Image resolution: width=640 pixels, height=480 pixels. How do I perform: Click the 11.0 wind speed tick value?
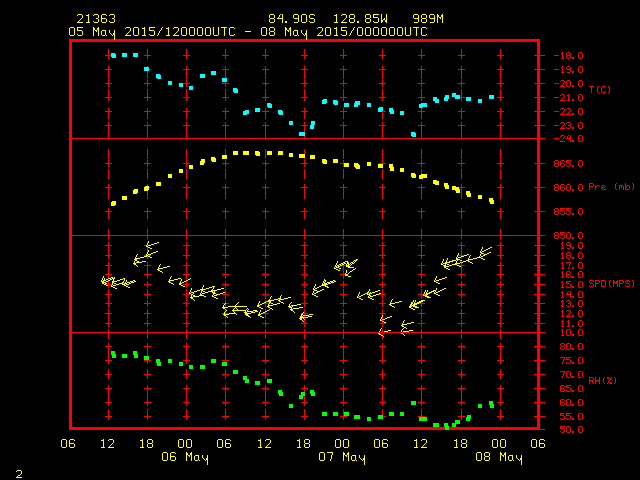(x=571, y=324)
